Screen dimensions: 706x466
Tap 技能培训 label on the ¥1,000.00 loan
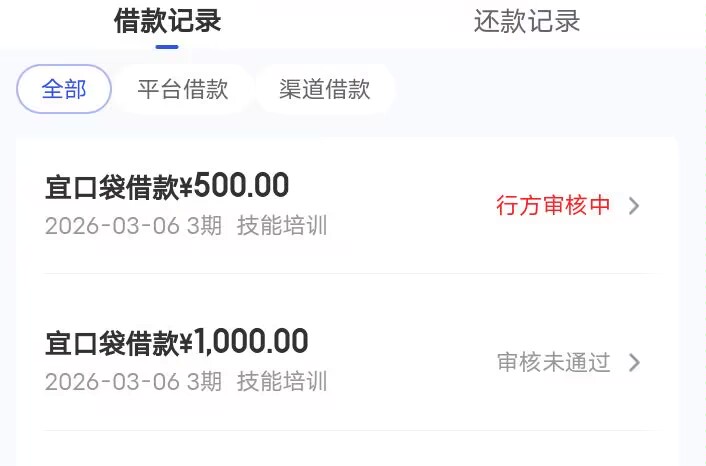282,382
